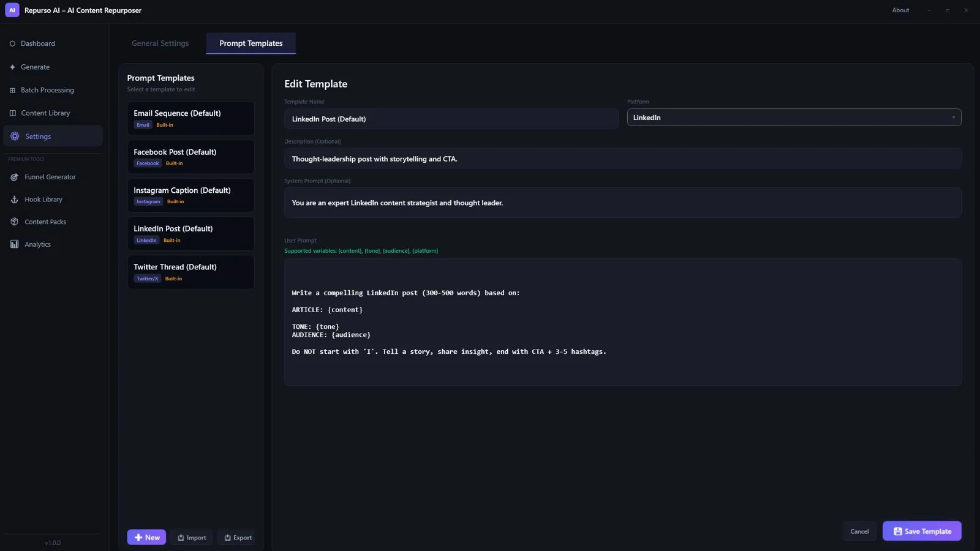
Task: Click the LinkedIn tag badge in template list
Action: 146,240
